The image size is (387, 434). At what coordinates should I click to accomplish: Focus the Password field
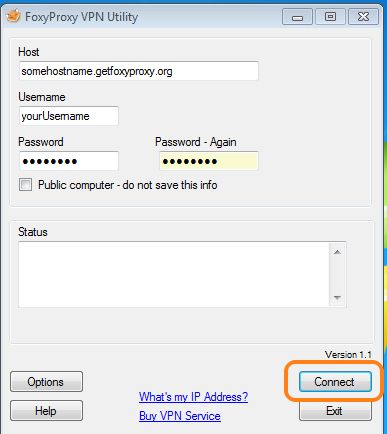click(69, 161)
